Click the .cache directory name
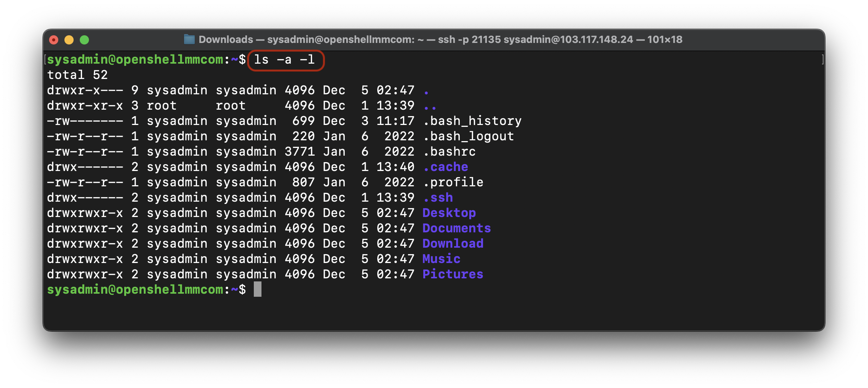868x388 pixels. click(x=445, y=167)
